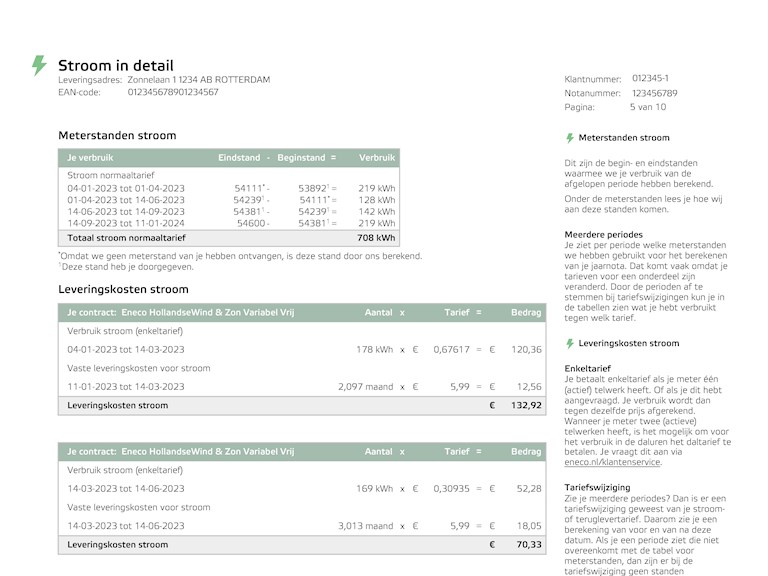Click the page indicator '5 van 10'
Screen dimensions: 768x576
click(x=647, y=107)
